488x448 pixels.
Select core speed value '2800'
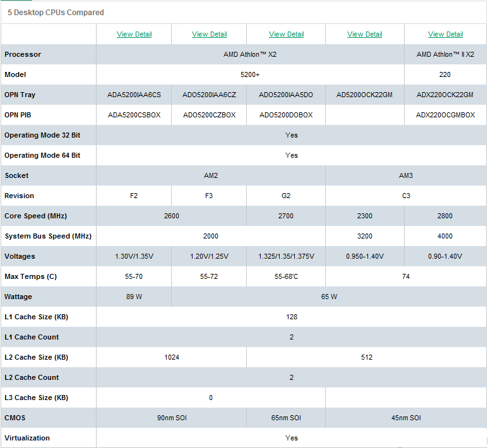click(444, 216)
